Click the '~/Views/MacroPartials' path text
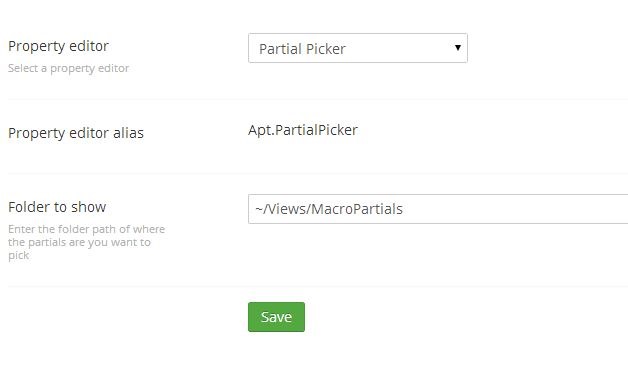The image size is (628, 379). [329, 209]
